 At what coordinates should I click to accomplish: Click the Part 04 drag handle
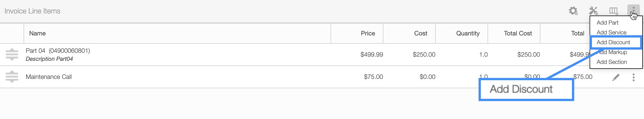(12, 54)
